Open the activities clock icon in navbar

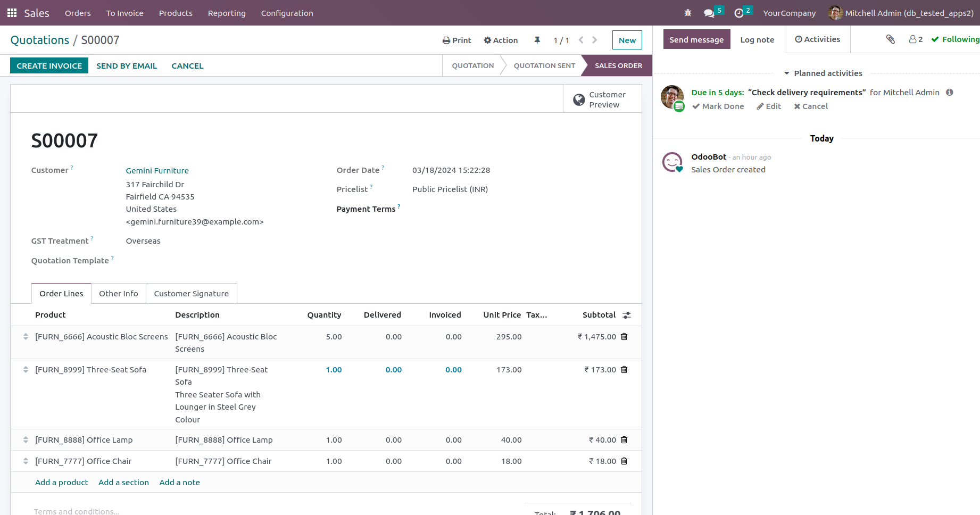click(738, 13)
